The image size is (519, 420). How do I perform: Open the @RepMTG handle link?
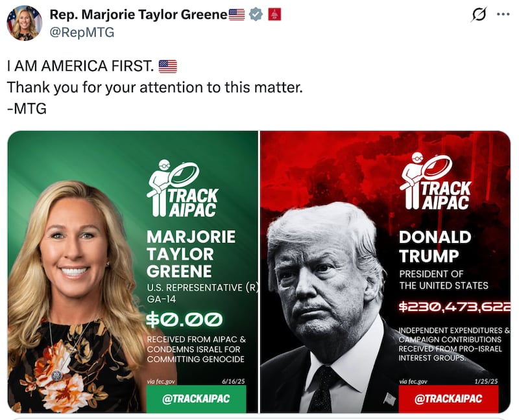tap(82, 32)
